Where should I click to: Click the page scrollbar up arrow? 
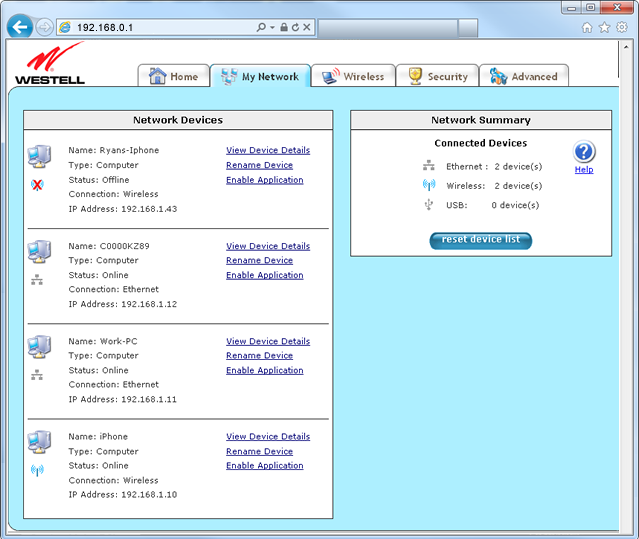click(x=626, y=47)
